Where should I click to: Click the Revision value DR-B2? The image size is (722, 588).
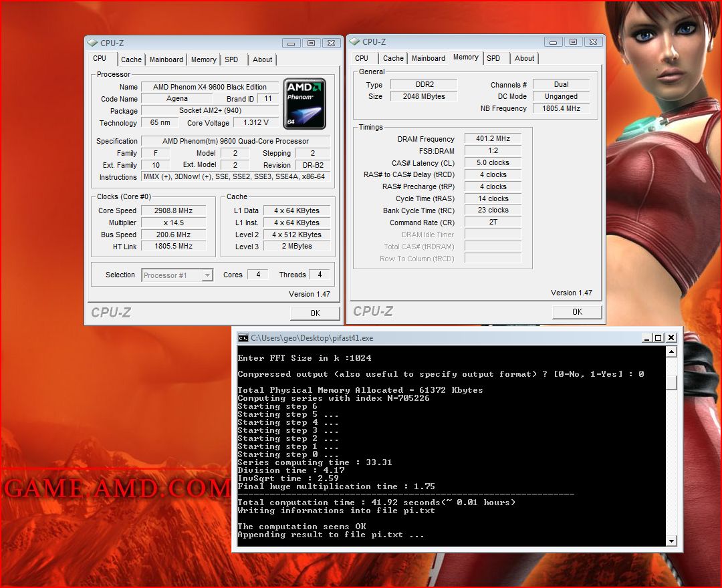313,165
